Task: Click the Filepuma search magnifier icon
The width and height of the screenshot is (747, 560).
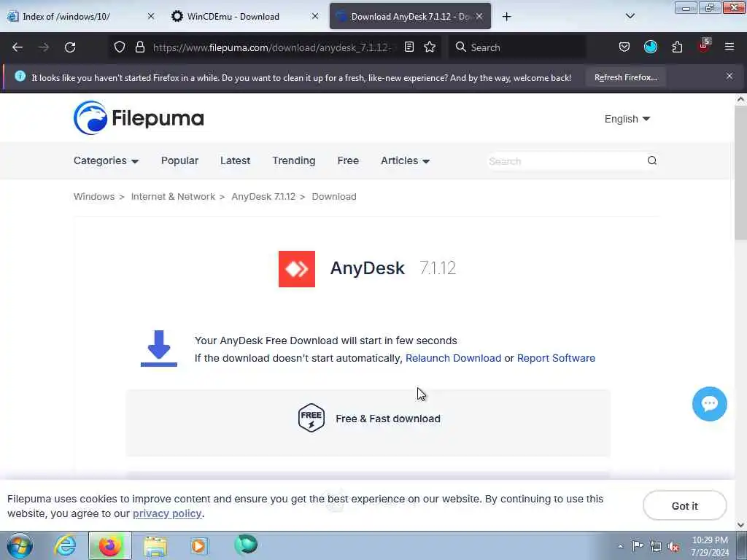Action: point(651,160)
